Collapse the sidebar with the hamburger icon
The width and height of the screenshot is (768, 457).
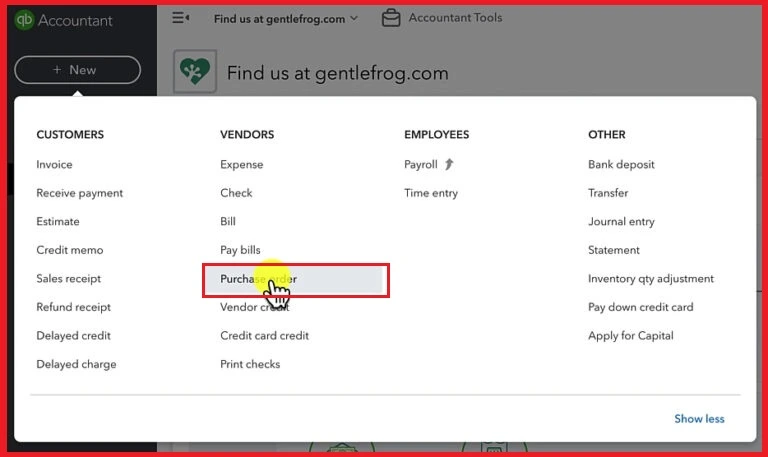pos(181,18)
